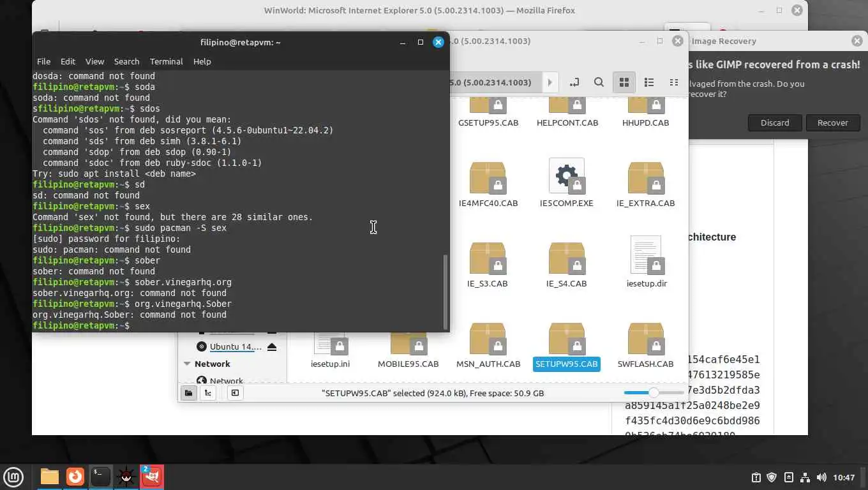868x490 pixels.
Task: Switch the file manager to compact view
Action: [673, 82]
